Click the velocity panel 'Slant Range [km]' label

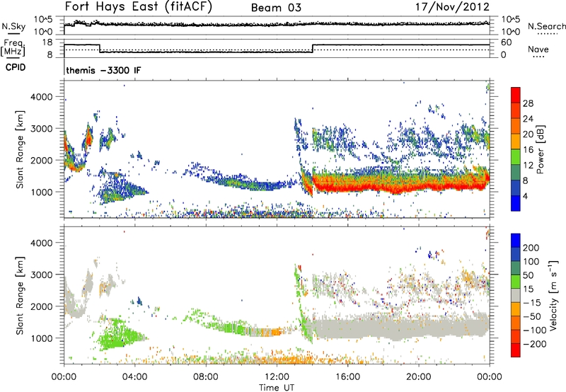20,295
